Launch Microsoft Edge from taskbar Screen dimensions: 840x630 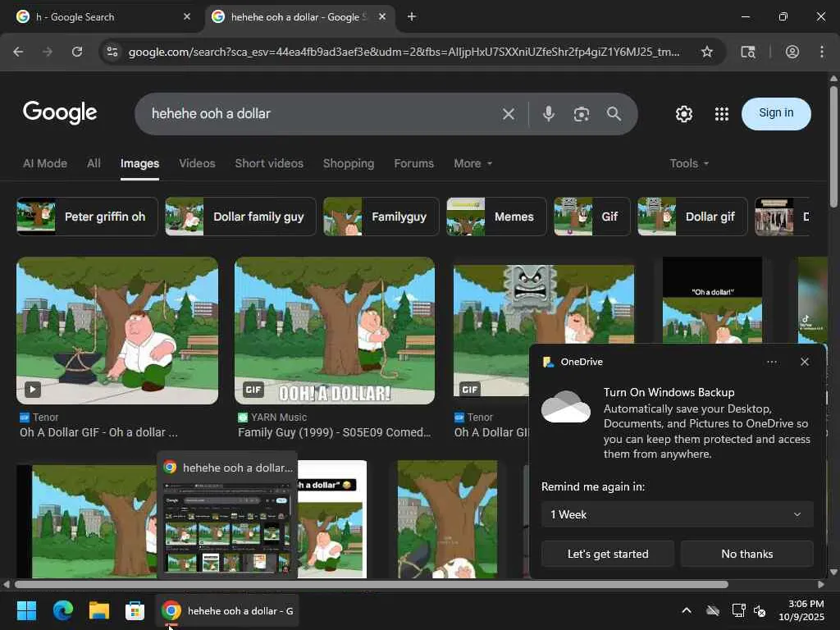tap(62, 610)
